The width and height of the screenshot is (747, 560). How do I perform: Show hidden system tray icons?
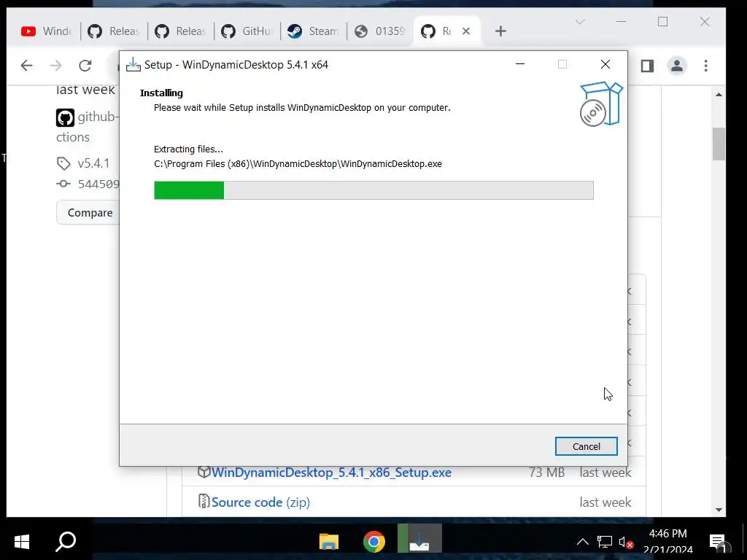tap(582, 542)
